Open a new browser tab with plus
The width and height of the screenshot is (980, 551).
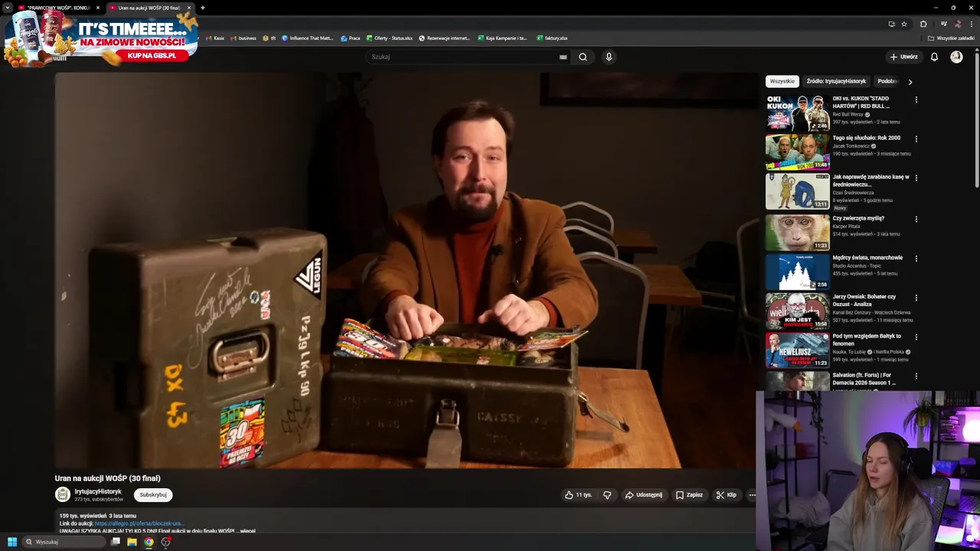[x=203, y=8]
